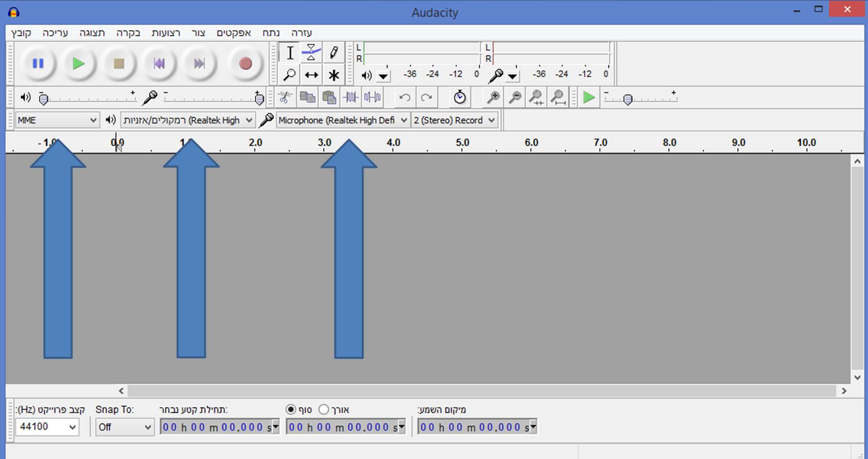
Task: Click the audio position time field
Action: (x=477, y=427)
